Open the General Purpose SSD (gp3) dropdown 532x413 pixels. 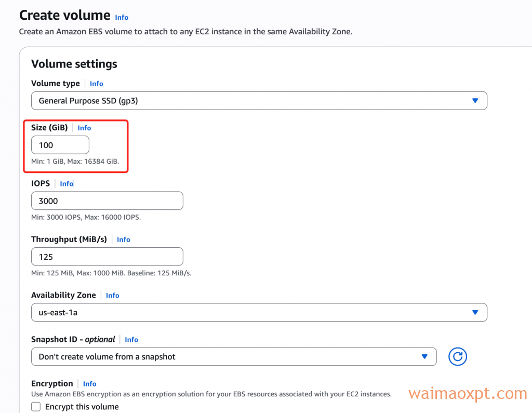pyautogui.click(x=259, y=100)
